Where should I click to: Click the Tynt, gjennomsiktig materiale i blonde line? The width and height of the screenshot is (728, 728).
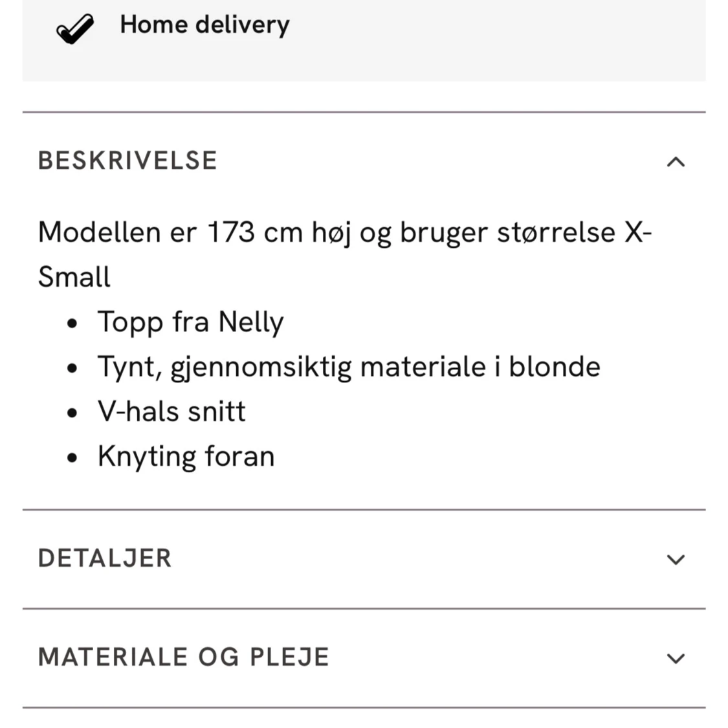349,367
